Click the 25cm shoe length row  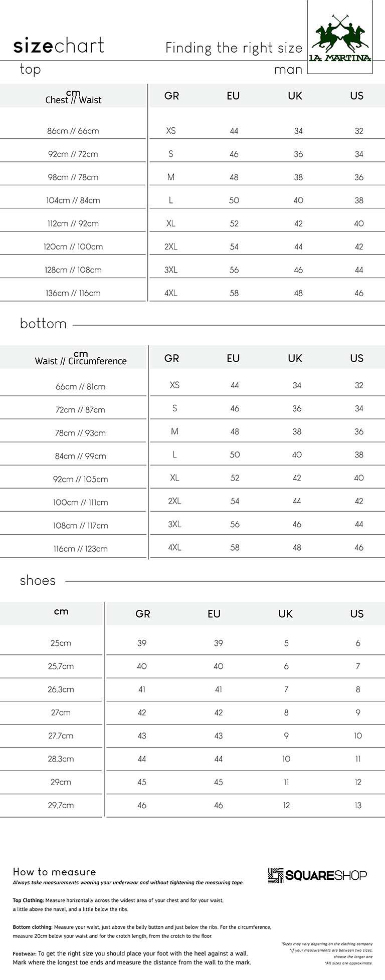(x=192, y=643)
